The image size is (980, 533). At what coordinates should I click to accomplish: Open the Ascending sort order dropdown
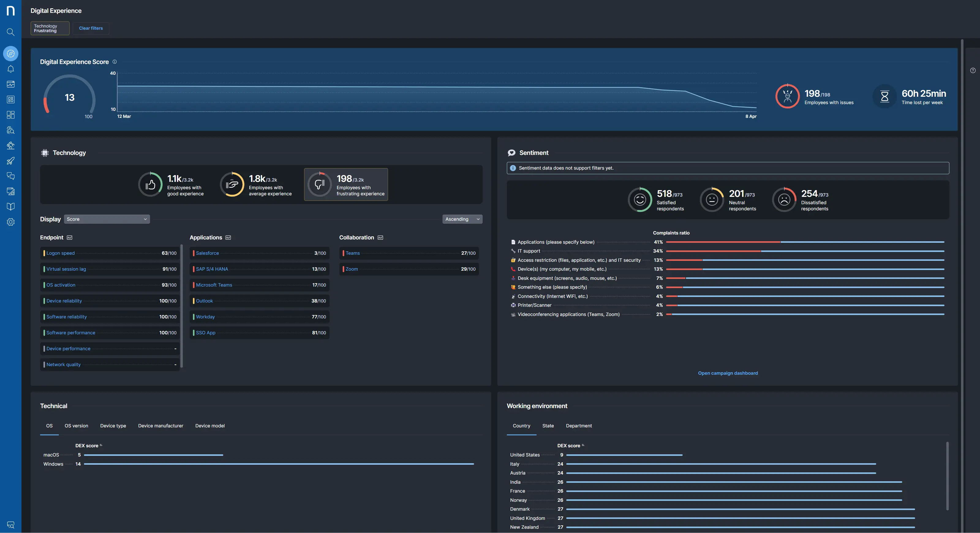462,219
